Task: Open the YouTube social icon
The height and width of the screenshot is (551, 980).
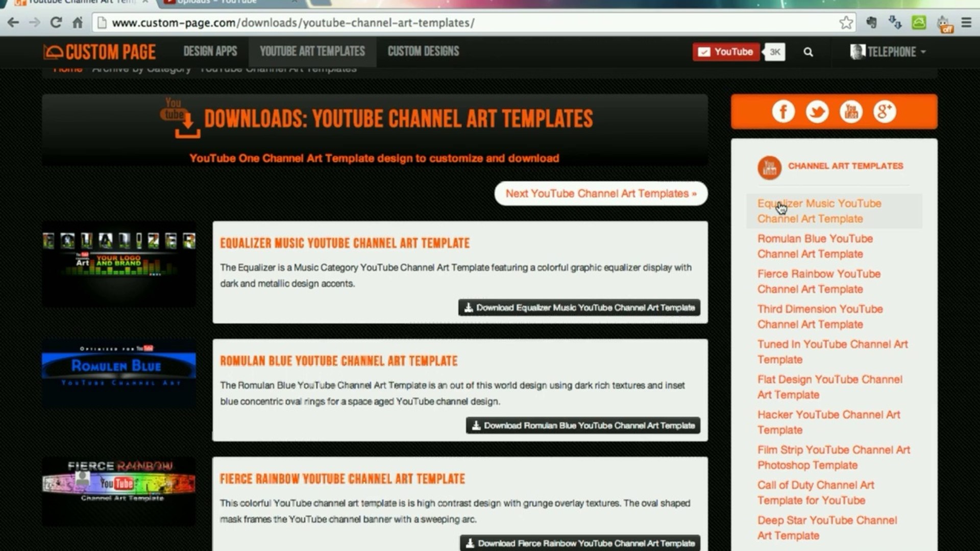Action: tap(851, 111)
